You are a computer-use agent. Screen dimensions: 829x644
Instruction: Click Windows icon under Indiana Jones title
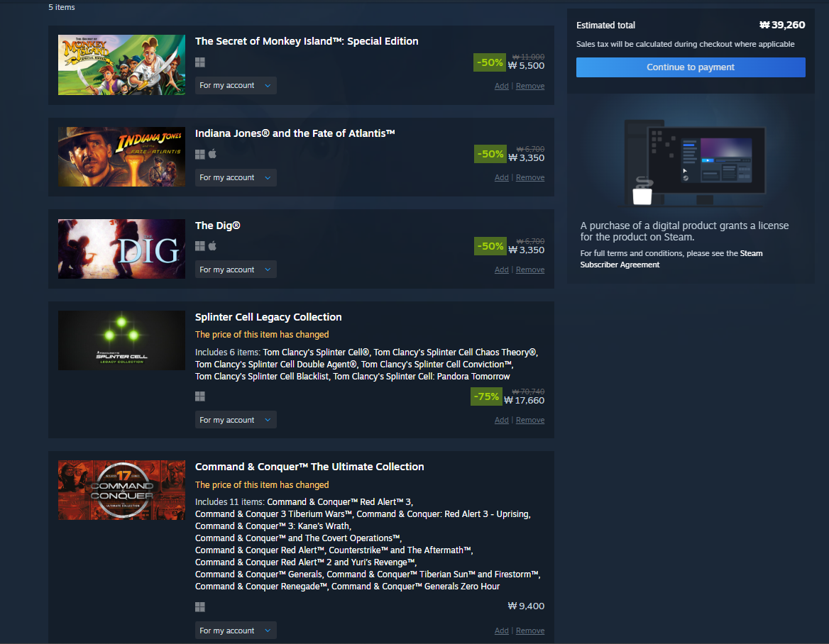(x=200, y=155)
